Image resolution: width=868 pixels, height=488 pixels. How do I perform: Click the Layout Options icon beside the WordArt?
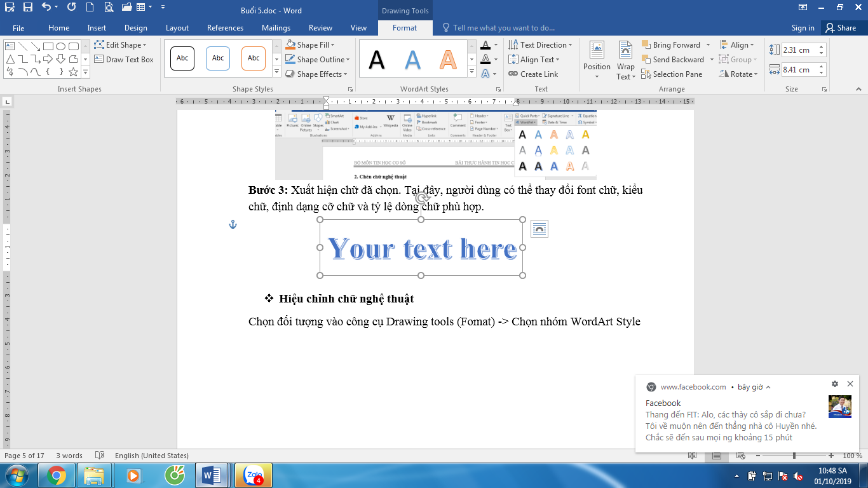click(x=539, y=229)
